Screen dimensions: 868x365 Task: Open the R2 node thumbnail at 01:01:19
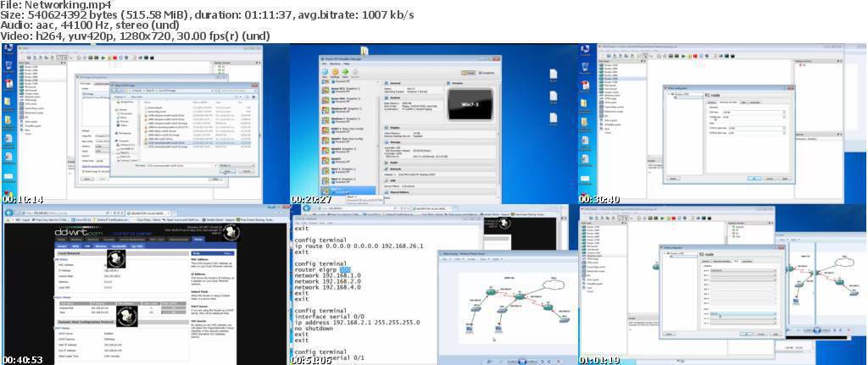pos(723,285)
